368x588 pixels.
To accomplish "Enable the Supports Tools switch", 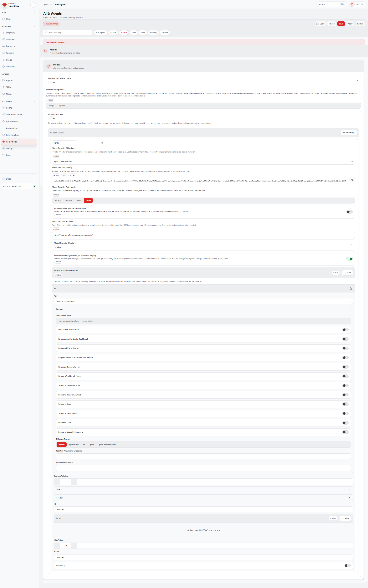I will (x=345, y=423).
